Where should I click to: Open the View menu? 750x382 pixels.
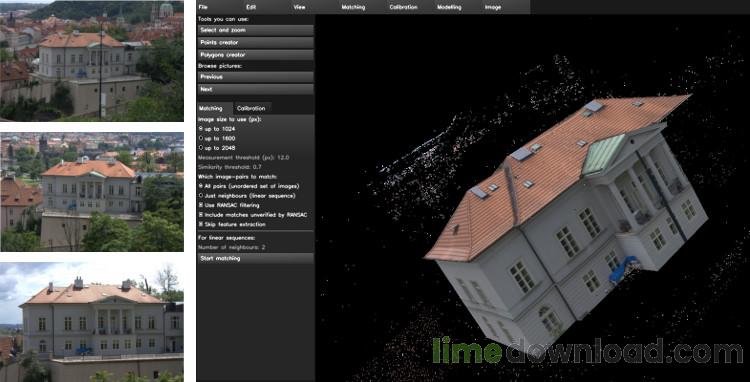pos(299,7)
